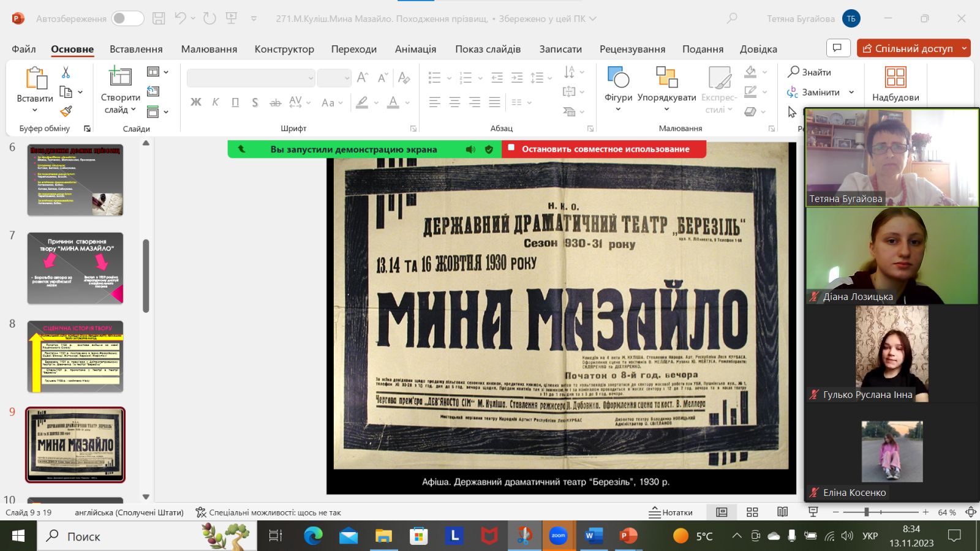
Task: Toggle Italic (К) formatting
Action: pos(216,102)
